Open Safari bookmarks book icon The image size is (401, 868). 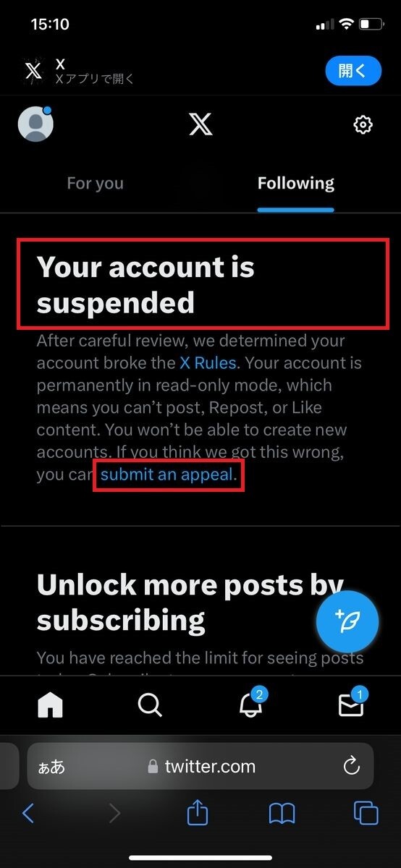point(282,814)
